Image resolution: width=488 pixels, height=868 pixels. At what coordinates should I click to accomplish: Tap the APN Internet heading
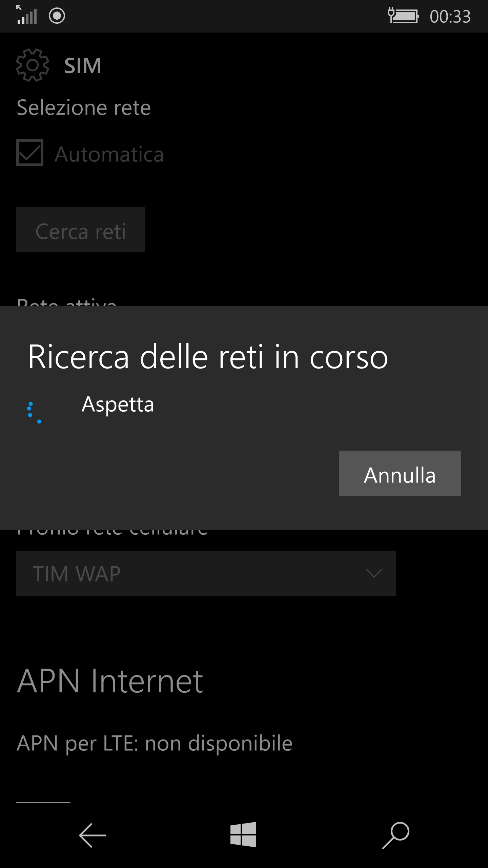tap(110, 681)
